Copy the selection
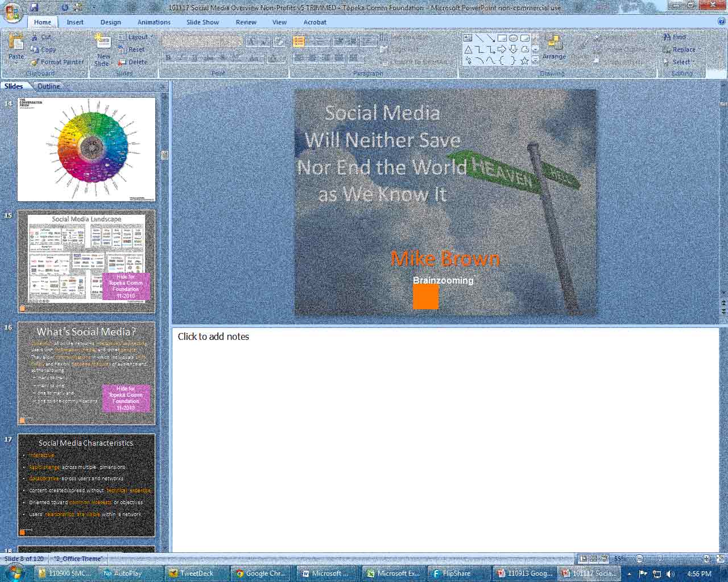This screenshot has width=728, height=582. coord(43,49)
